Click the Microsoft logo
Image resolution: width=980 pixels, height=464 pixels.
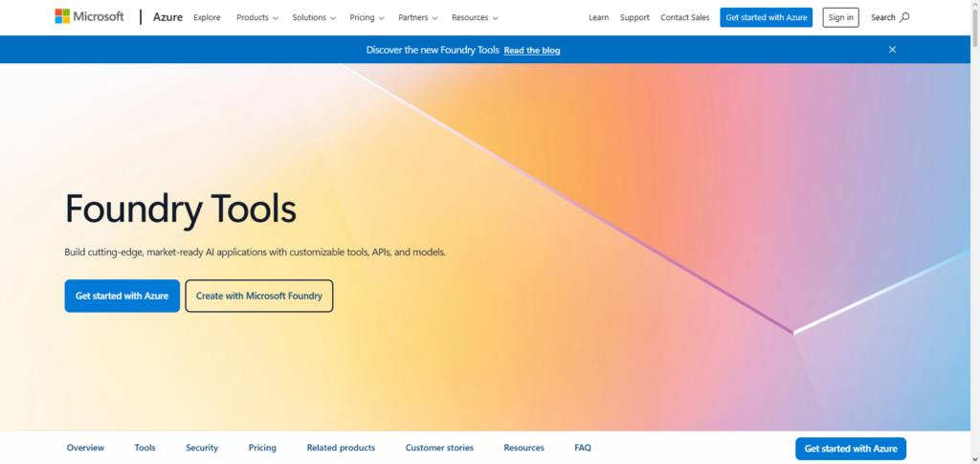[89, 17]
